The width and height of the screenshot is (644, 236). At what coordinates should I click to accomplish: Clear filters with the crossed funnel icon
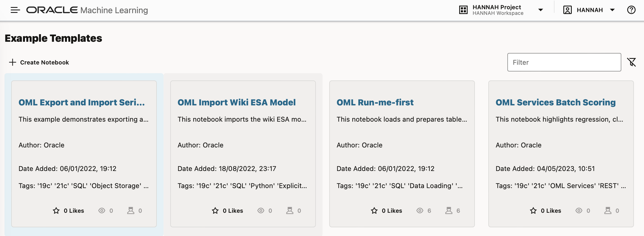tap(631, 62)
